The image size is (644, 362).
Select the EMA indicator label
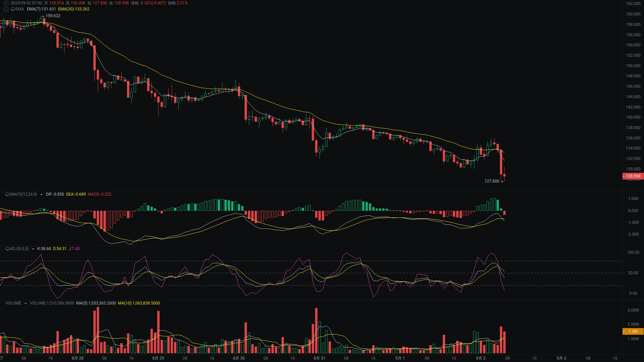point(19,9)
